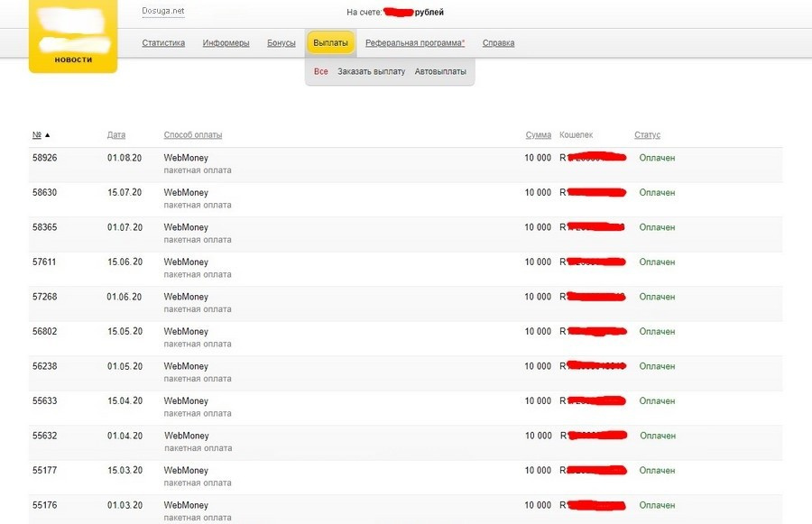The width and height of the screenshot is (812, 524).
Task: Select payout number 57268
Action: [x=44, y=296]
